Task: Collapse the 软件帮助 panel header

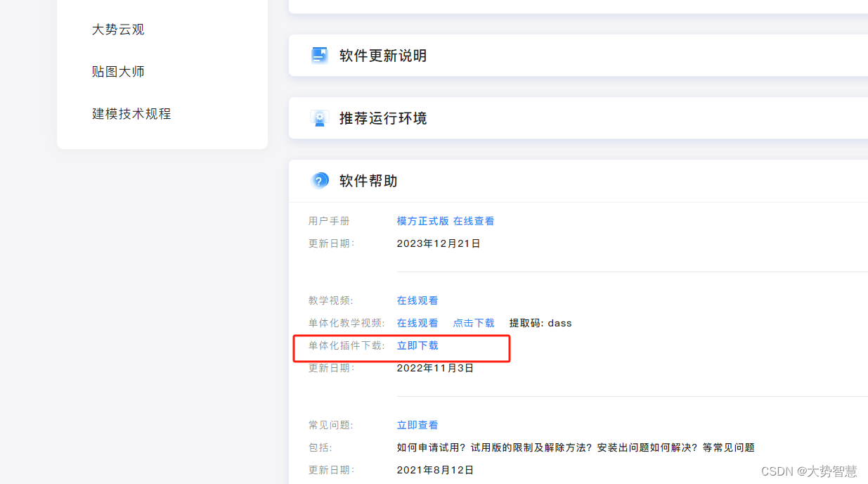Action: 578,181
